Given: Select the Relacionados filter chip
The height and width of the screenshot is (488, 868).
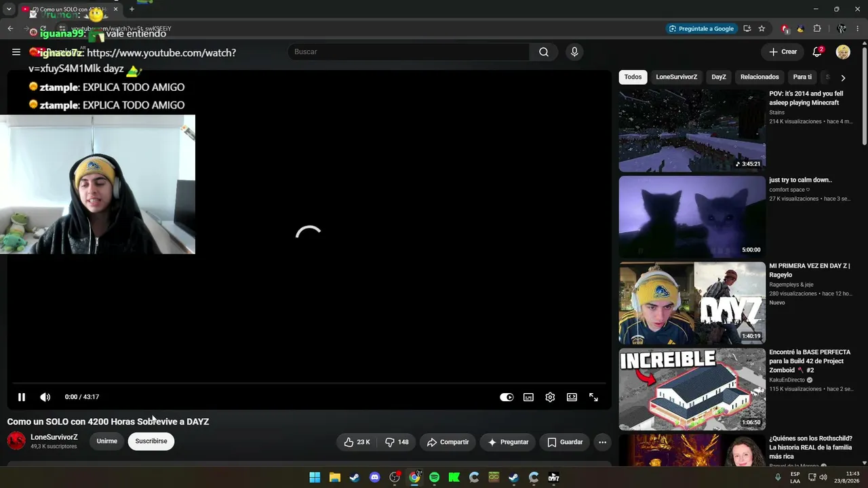Looking at the screenshot, I should [759, 77].
